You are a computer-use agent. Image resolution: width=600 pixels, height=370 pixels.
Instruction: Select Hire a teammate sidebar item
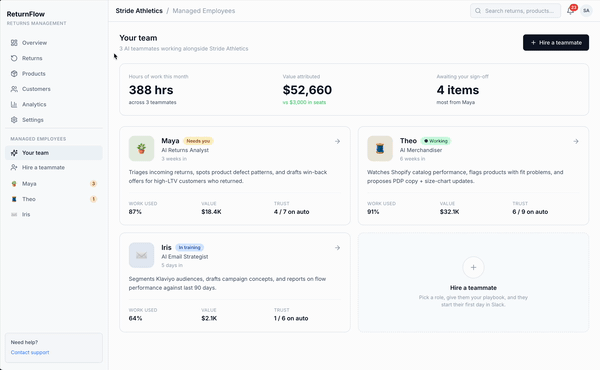click(54, 168)
